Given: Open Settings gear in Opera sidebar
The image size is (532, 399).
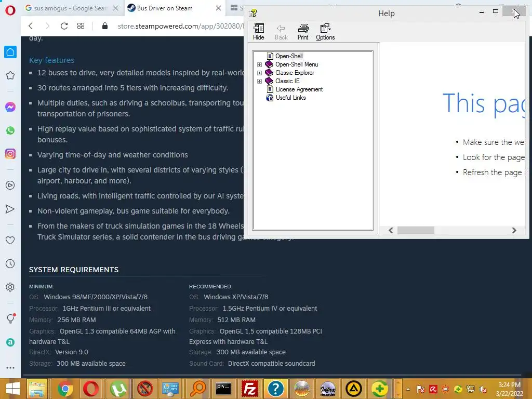Looking at the screenshot, I should point(10,287).
